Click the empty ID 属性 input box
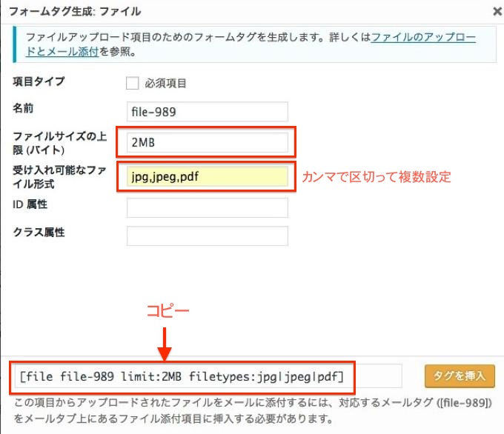Viewport: 504px width, 434px height. tap(208, 208)
